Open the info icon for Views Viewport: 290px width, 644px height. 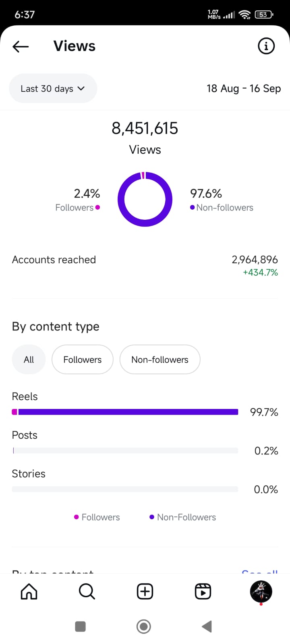point(266,46)
